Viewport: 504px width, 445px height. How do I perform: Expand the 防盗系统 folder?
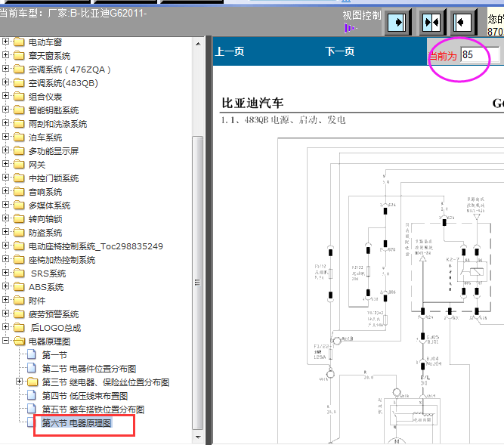[x=5, y=232]
